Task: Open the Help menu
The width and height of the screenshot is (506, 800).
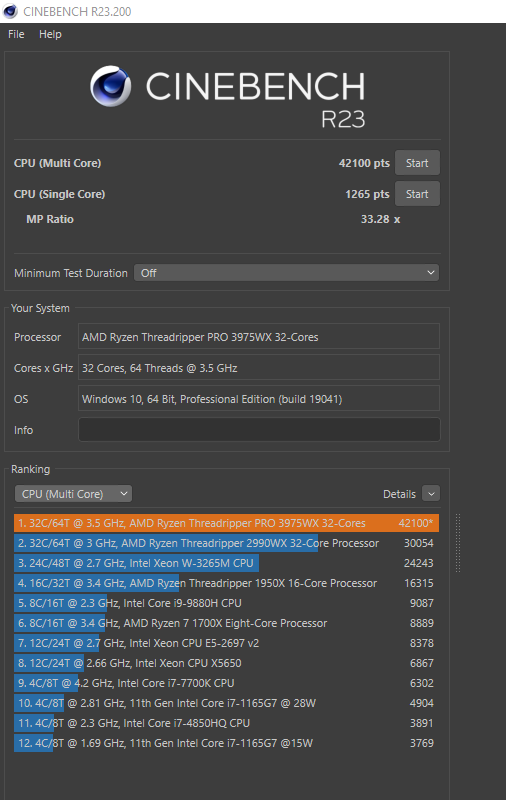Action: 50,34
